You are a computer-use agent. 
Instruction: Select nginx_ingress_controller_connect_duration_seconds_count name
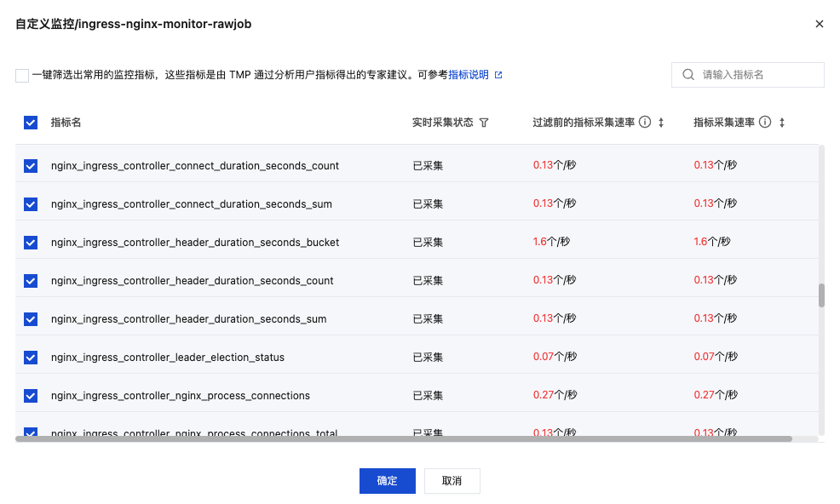(195, 166)
